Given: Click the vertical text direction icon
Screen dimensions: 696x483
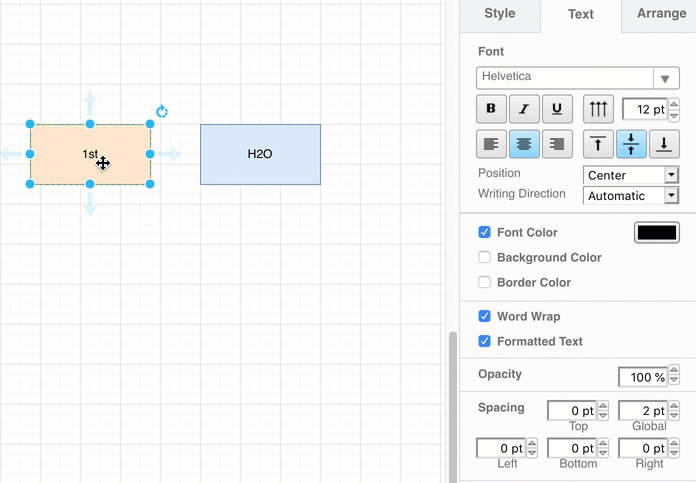Looking at the screenshot, I should 598,109.
